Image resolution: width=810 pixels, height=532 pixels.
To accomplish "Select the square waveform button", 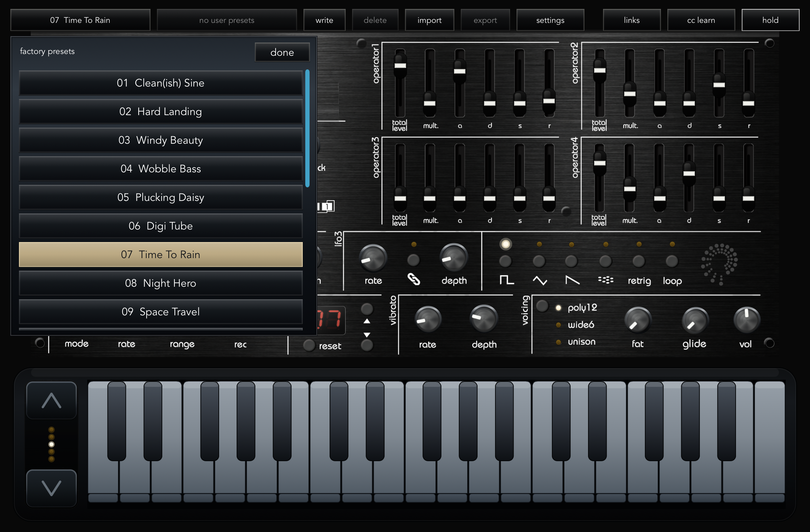I will click(x=505, y=261).
